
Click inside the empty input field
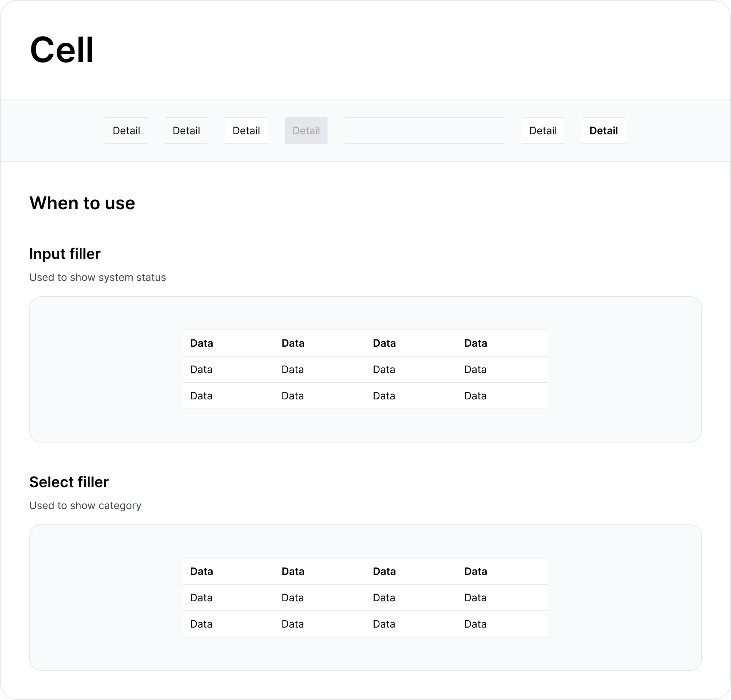pyautogui.click(x=424, y=131)
